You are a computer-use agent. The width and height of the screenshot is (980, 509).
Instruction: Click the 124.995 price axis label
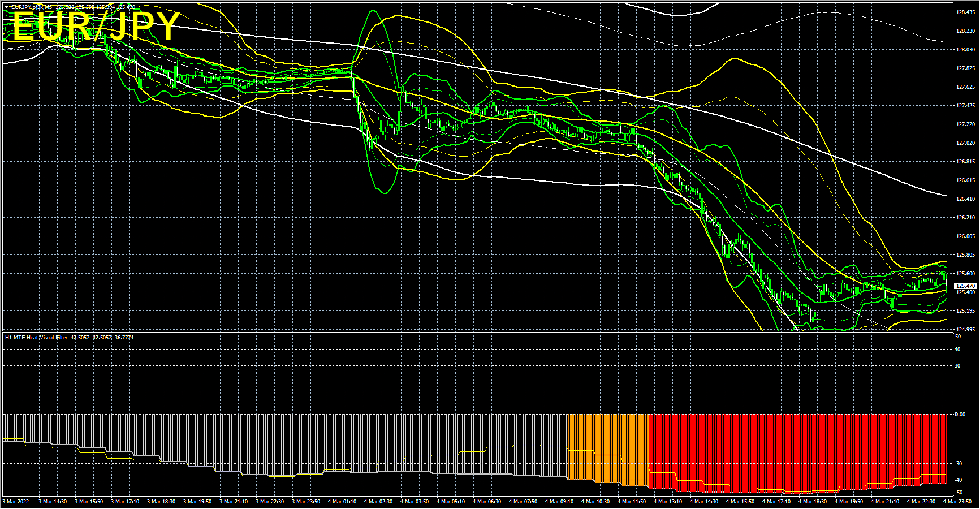pos(965,330)
